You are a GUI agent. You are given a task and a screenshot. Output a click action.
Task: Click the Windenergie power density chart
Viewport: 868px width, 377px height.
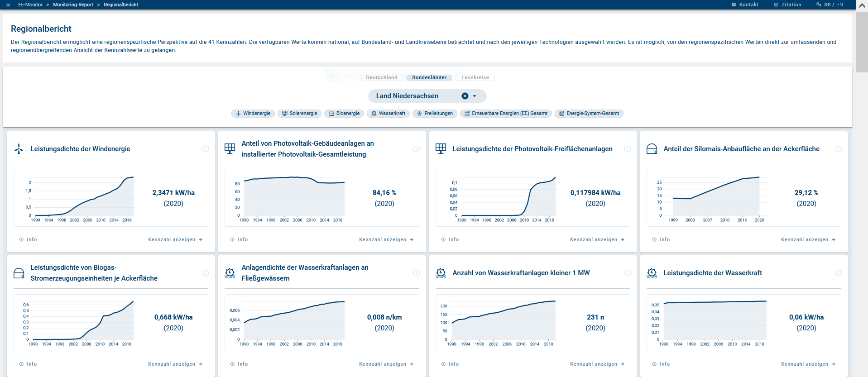click(x=82, y=198)
